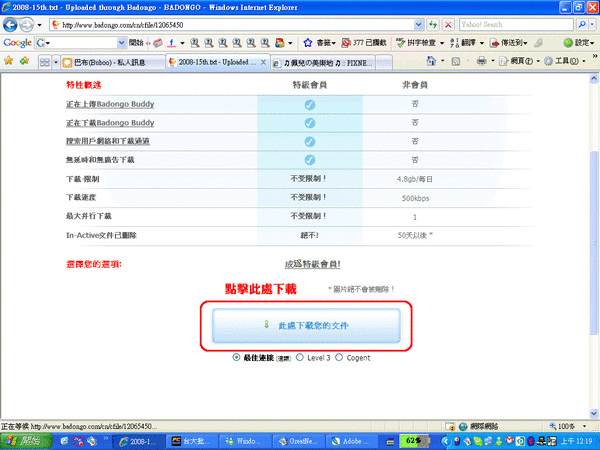
Task: Open the Tools menu dropdown
Action: 565,61
